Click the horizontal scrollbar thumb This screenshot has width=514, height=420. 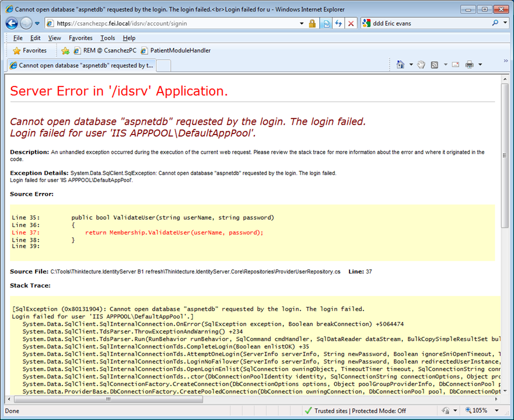pyautogui.click(x=108, y=399)
